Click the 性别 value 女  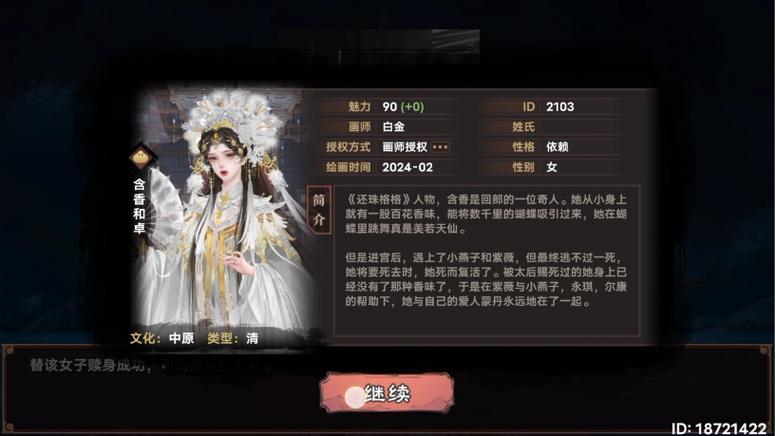[x=552, y=167]
